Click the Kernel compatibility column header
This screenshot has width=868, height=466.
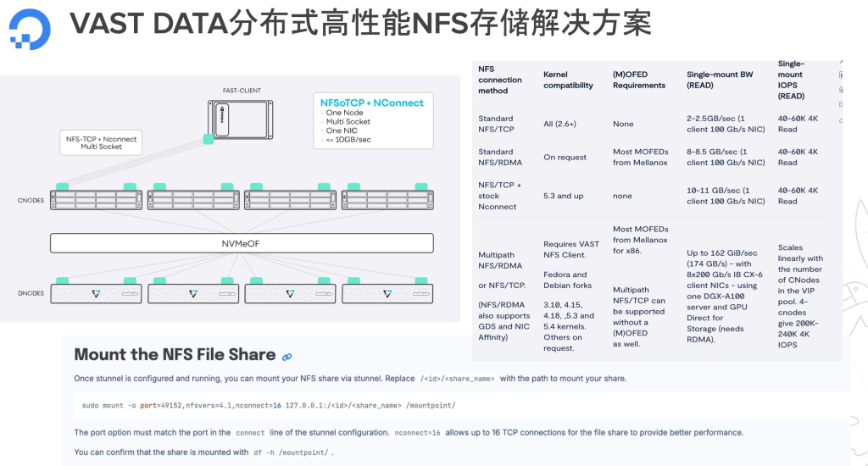(568, 80)
